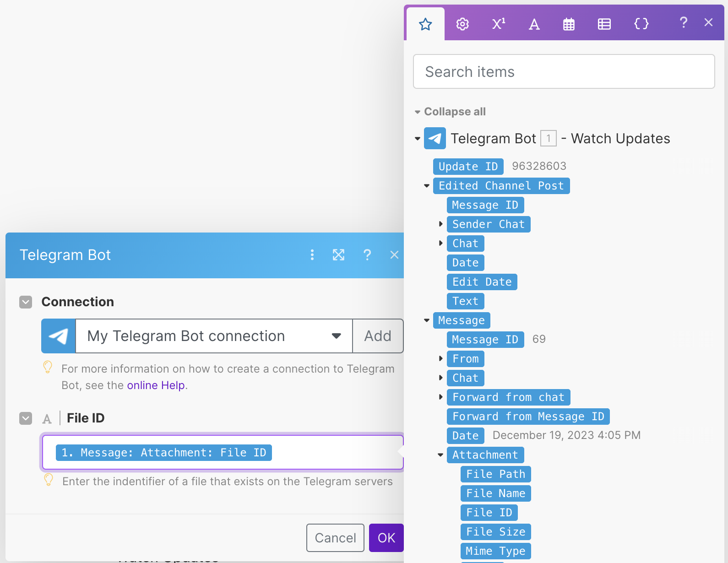728x563 pixels.
Task: Select Forward from chat pill
Action: pos(509,397)
